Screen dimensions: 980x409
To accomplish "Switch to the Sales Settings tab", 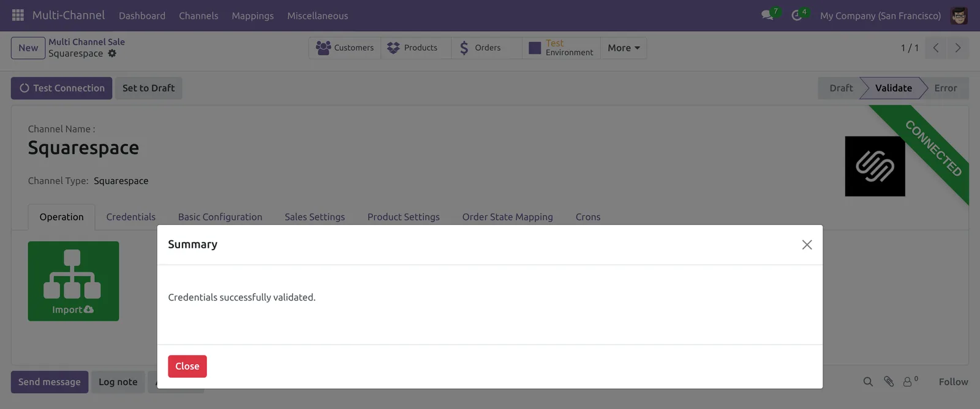I will point(315,217).
